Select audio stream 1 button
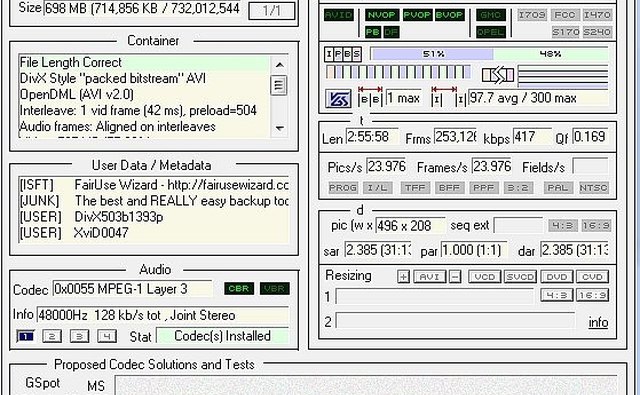This screenshot has width=640, height=395. (x=25, y=336)
